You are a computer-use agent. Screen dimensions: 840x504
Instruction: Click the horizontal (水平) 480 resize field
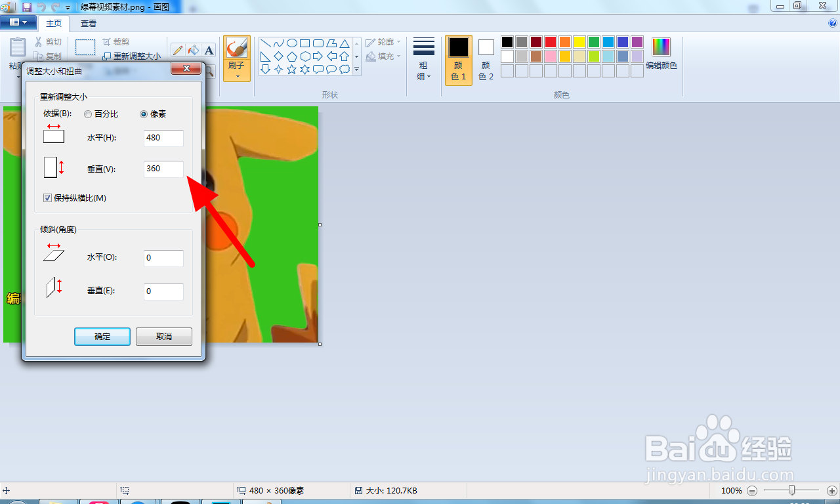point(163,138)
